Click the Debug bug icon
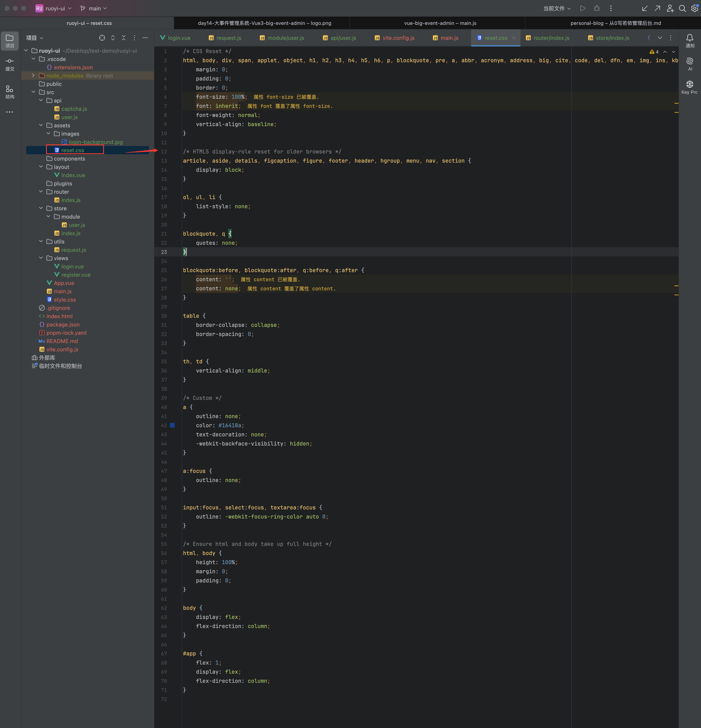Image resolution: width=701 pixels, height=728 pixels. click(x=597, y=8)
